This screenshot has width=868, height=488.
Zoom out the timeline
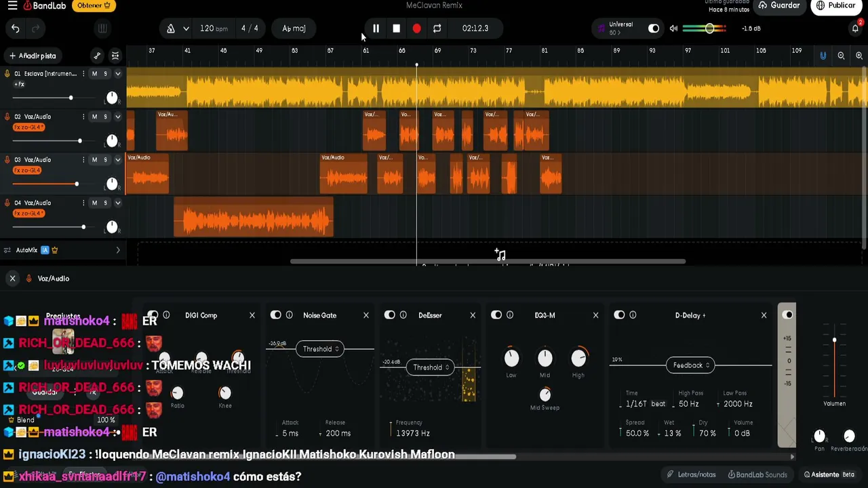pyautogui.click(x=841, y=56)
